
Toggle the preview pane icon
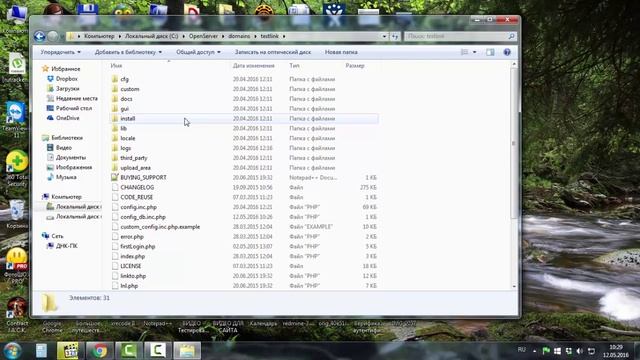pos(490,52)
